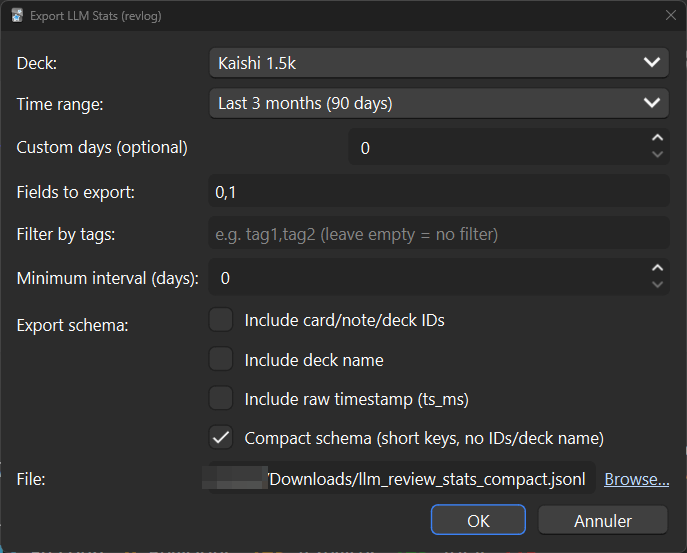Decrease Minimum interval with down arrow

point(657,286)
